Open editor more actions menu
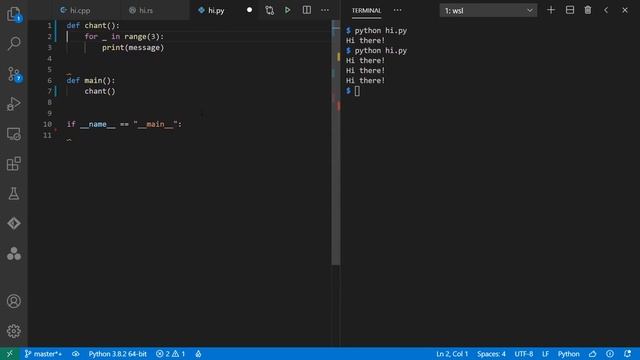The width and height of the screenshot is (640, 360). 325,10
